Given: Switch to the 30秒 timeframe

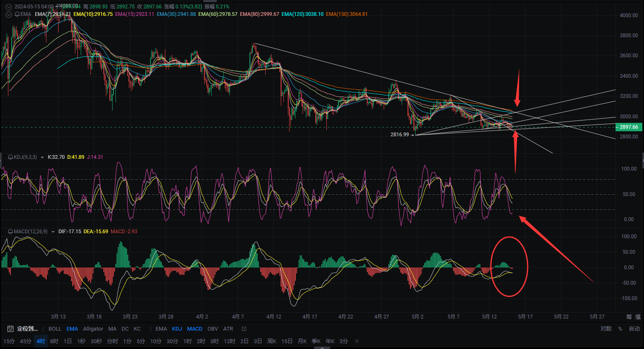Looking at the screenshot, I should pyautogui.click(x=96, y=341).
